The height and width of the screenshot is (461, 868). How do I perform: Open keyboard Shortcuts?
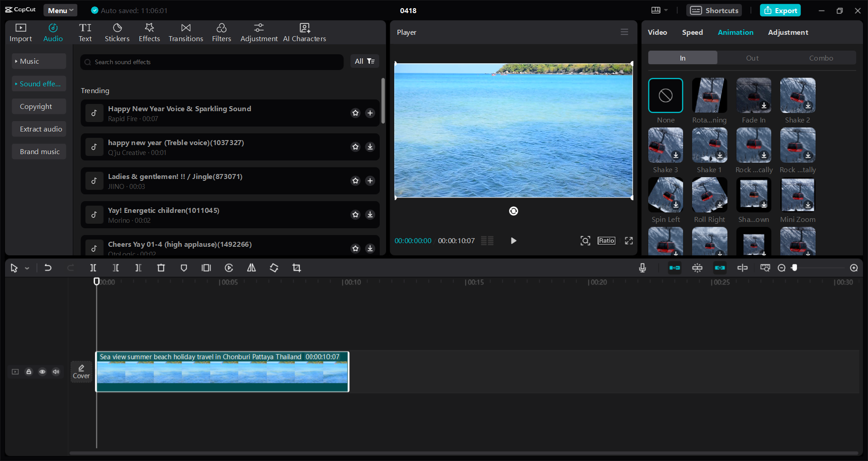pos(713,10)
